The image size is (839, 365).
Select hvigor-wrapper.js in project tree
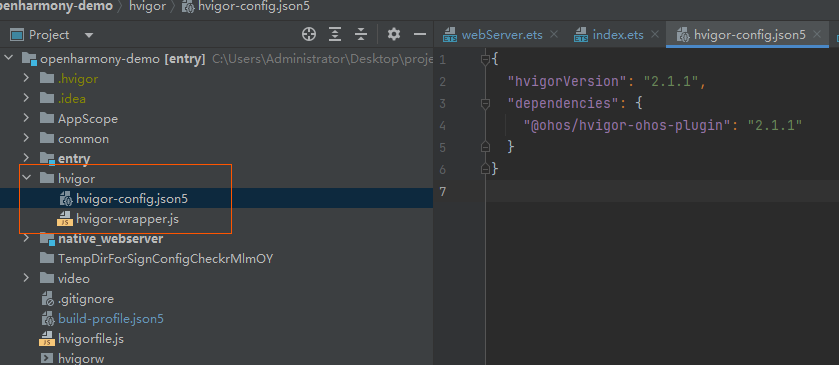tap(127, 218)
